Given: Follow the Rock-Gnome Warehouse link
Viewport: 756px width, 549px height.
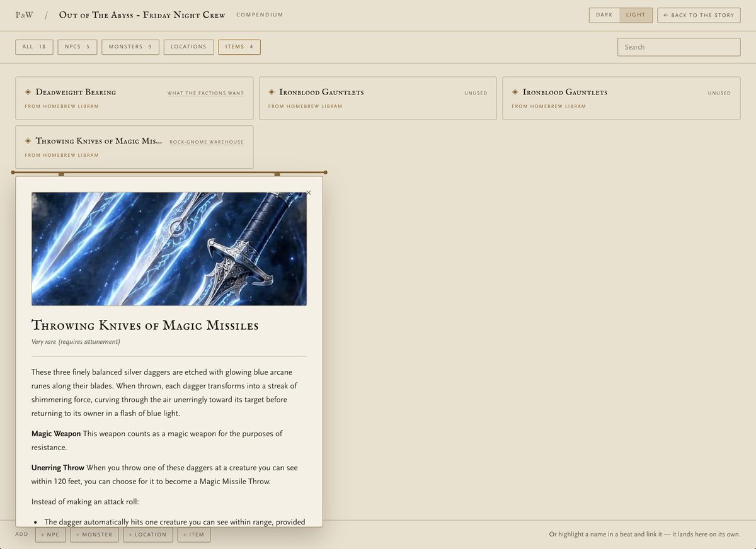Looking at the screenshot, I should point(207,142).
